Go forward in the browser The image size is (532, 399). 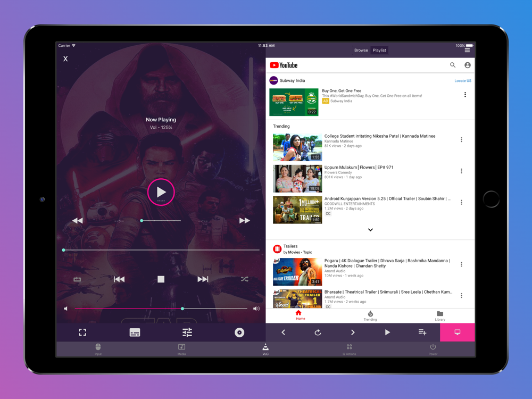pyautogui.click(x=353, y=332)
